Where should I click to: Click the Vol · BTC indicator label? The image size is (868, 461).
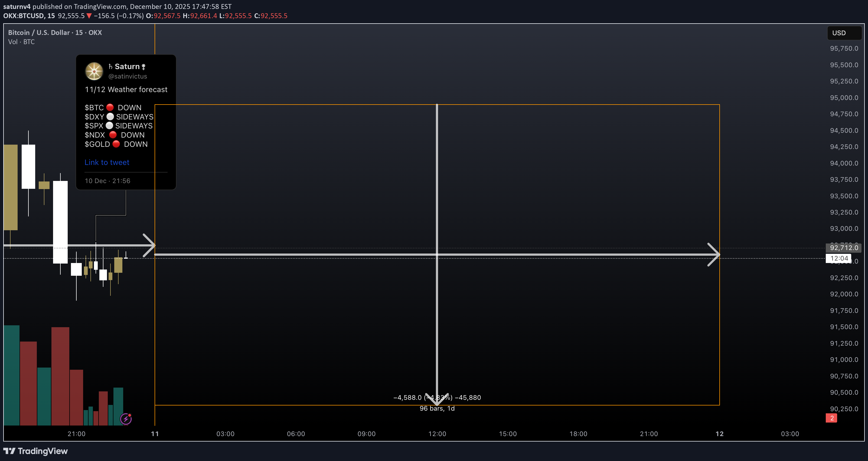21,42
